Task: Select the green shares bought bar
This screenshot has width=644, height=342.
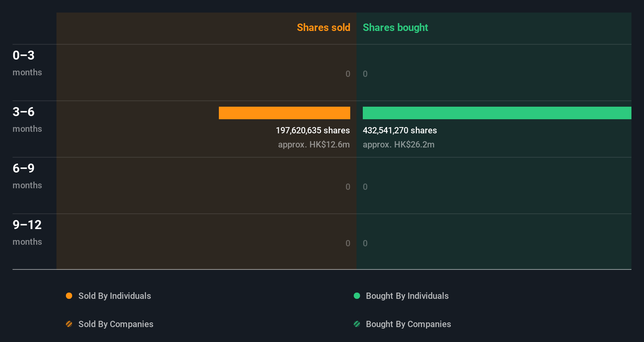Action: 497,113
